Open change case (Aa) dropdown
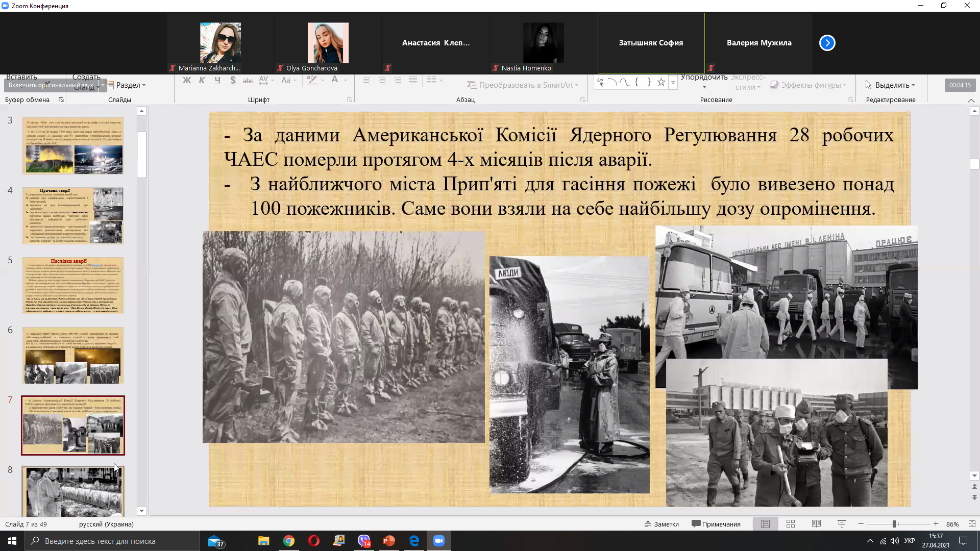980x551 pixels. [x=289, y=81]
